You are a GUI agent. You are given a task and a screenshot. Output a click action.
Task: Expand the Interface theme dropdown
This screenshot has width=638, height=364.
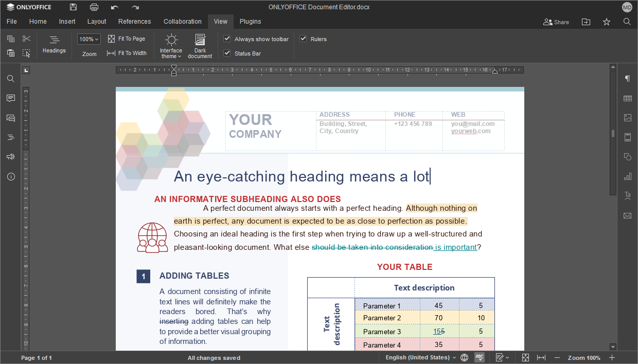(x=171, y=46)
